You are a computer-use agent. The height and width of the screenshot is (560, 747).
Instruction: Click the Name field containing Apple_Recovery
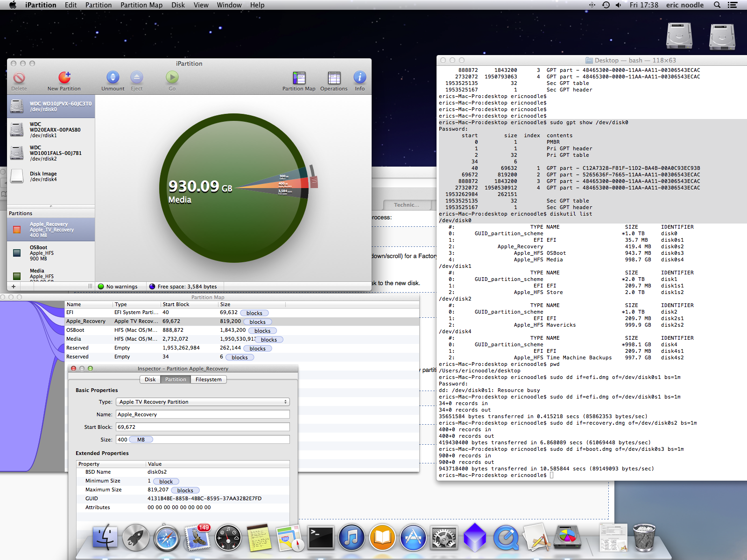click(203, 414)
